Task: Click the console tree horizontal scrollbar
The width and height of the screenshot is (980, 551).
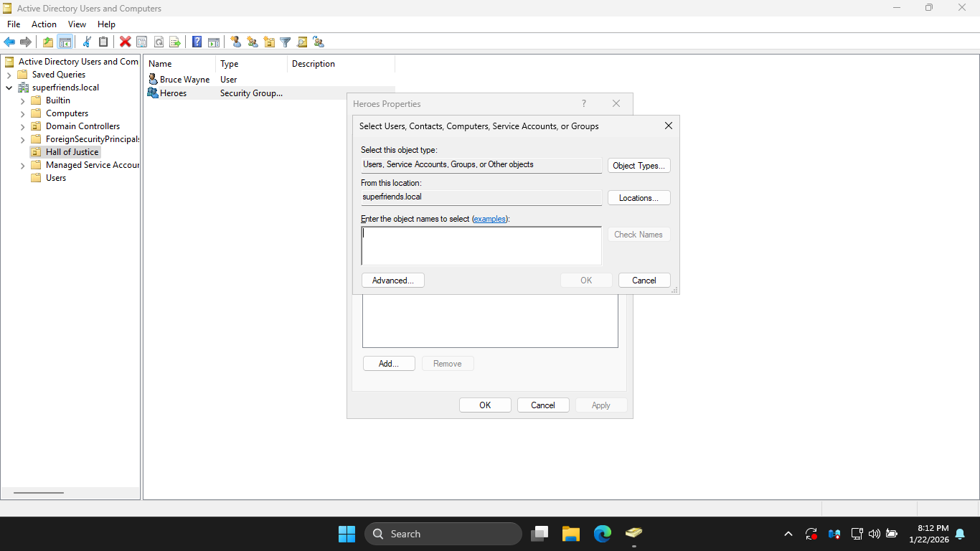Action: click(x=39, y=493)
